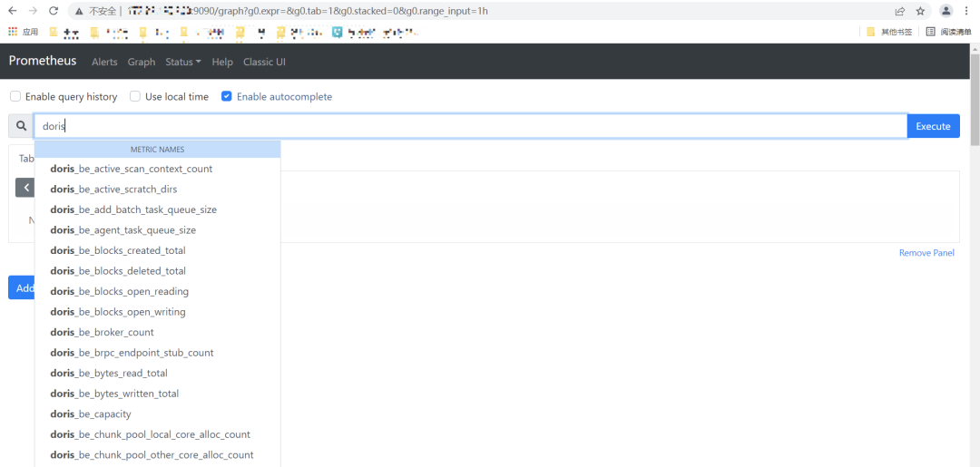Click the magnifier icon beside query box

click(21, 126)
